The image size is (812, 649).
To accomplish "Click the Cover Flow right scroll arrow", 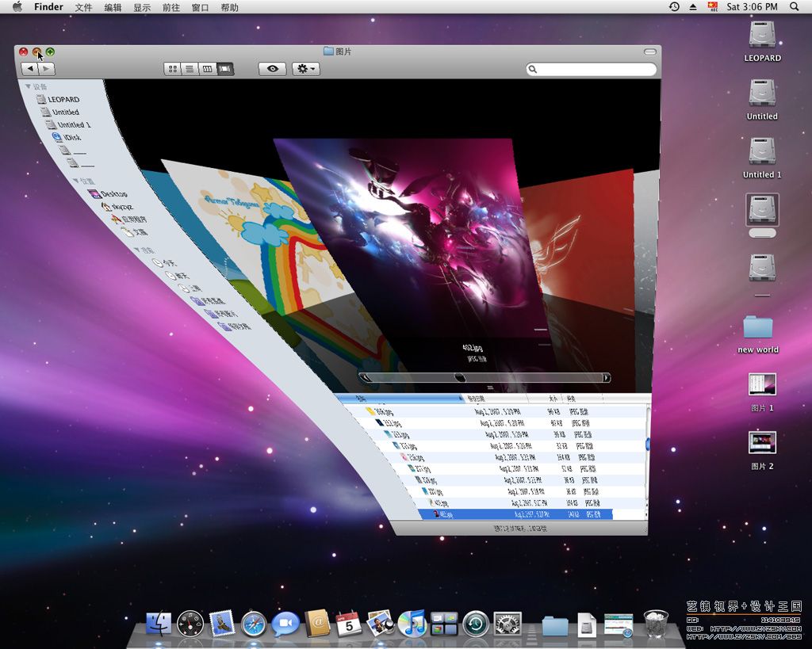I will pyautogui.click(x=605, y=378).
